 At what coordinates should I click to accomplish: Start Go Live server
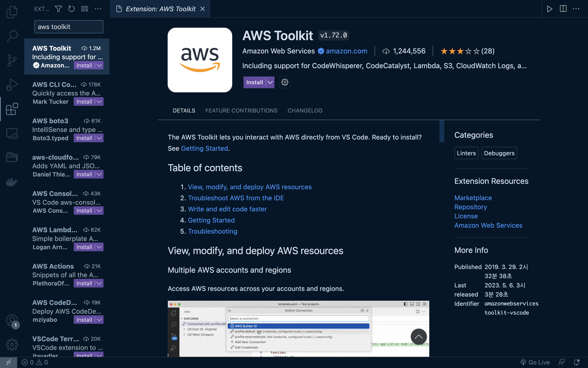pyautogui.click(x=535, y=362)
